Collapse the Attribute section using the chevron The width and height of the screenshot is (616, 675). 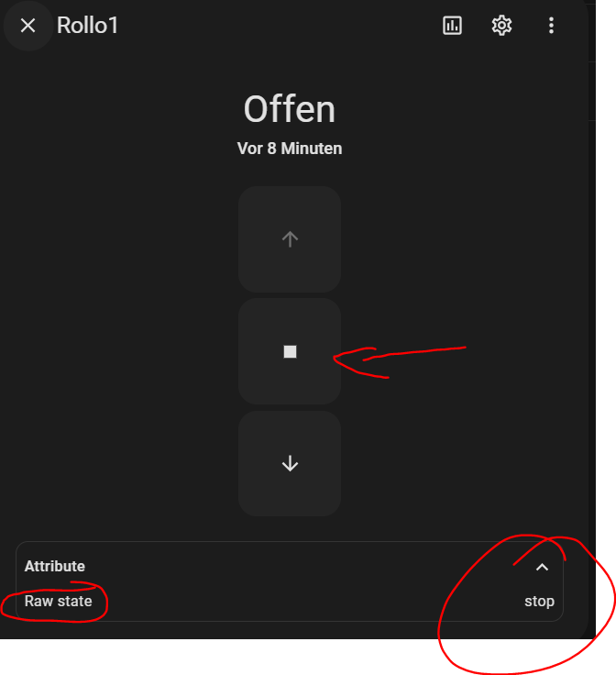[x=542, y=567]
